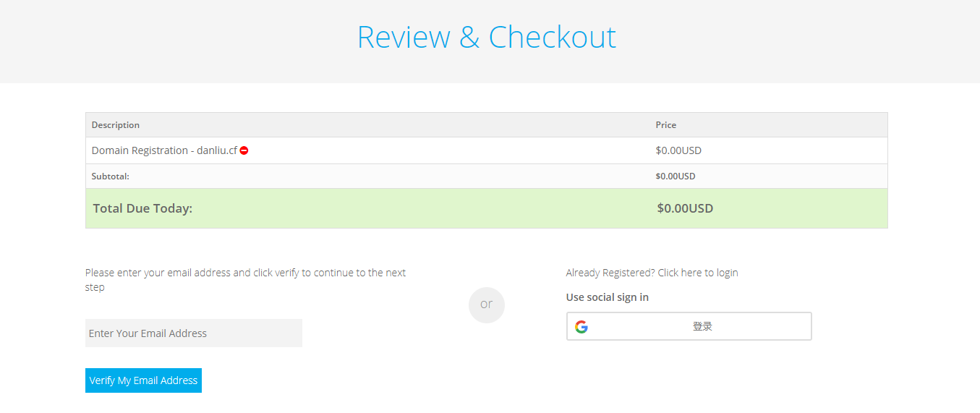
Task: Click the Description column header
Action: click(116, 125)
